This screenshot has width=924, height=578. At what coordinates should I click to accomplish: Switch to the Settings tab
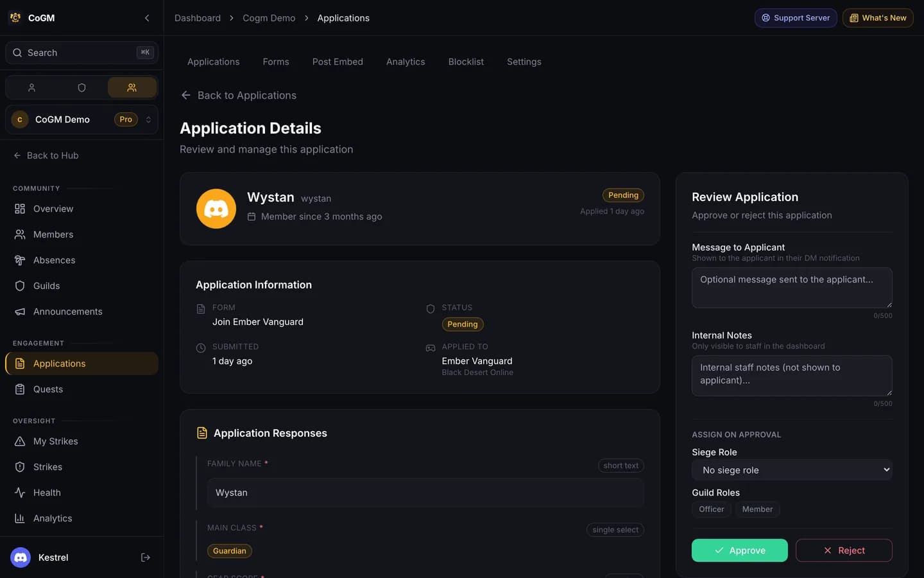[x=524, y=62]
